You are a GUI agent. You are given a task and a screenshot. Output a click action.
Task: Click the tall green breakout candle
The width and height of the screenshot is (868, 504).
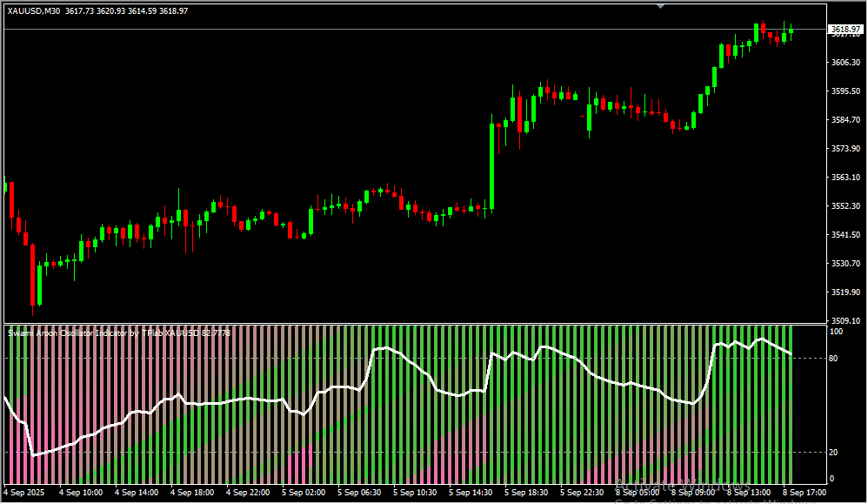click(x=491, y=165)
